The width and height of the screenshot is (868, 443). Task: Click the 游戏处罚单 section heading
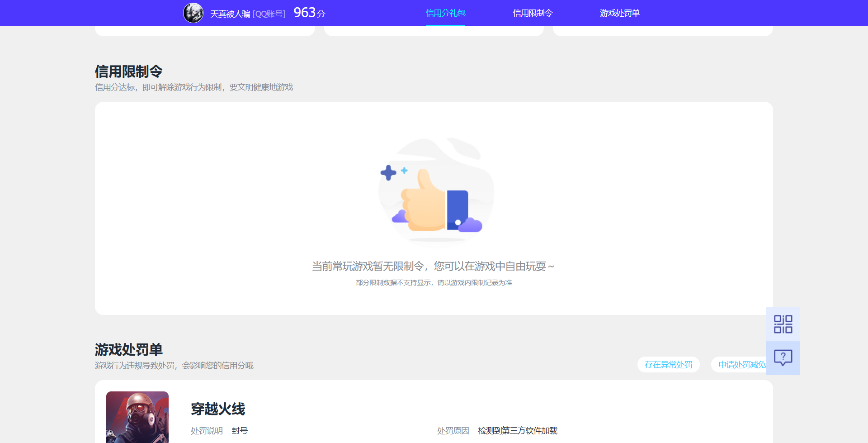point(129,349)
